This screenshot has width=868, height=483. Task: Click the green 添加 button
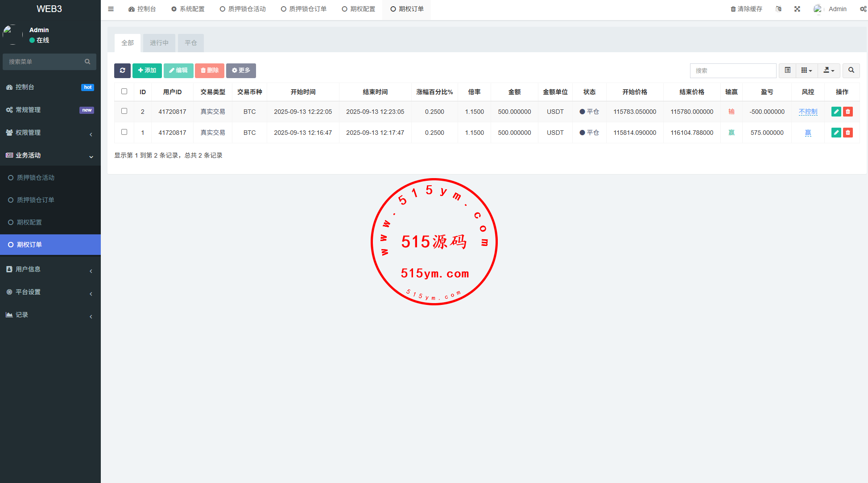tap(147, 71)
